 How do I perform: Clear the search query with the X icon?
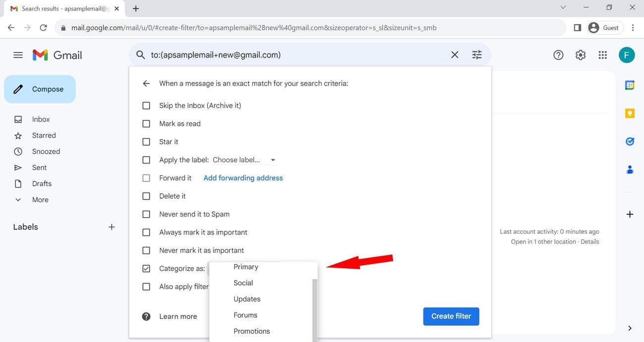pos(454,55)
